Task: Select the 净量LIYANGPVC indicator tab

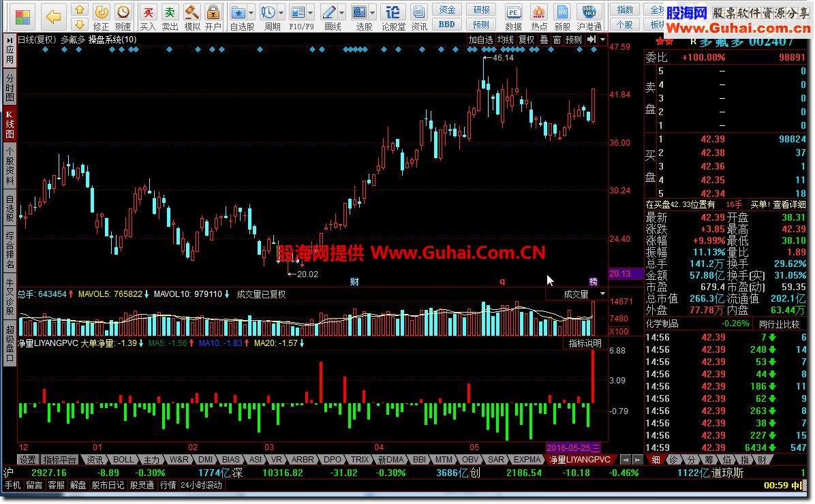Action: click(x=580, y=460)
